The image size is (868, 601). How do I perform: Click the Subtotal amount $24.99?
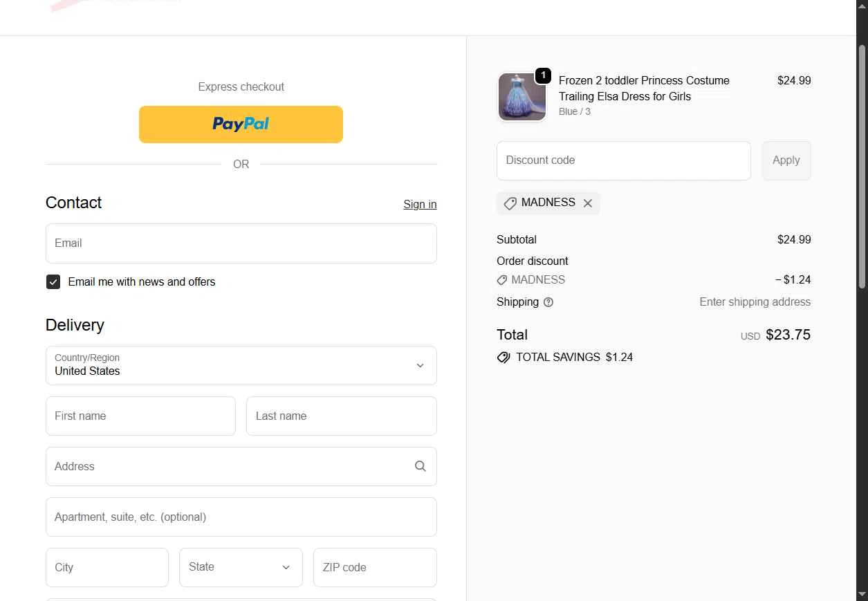click(794, 239)
